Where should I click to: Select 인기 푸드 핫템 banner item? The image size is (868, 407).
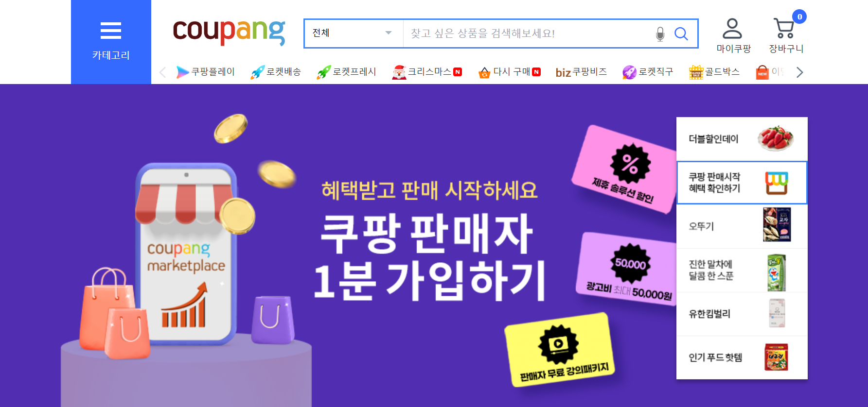point(742,357)
